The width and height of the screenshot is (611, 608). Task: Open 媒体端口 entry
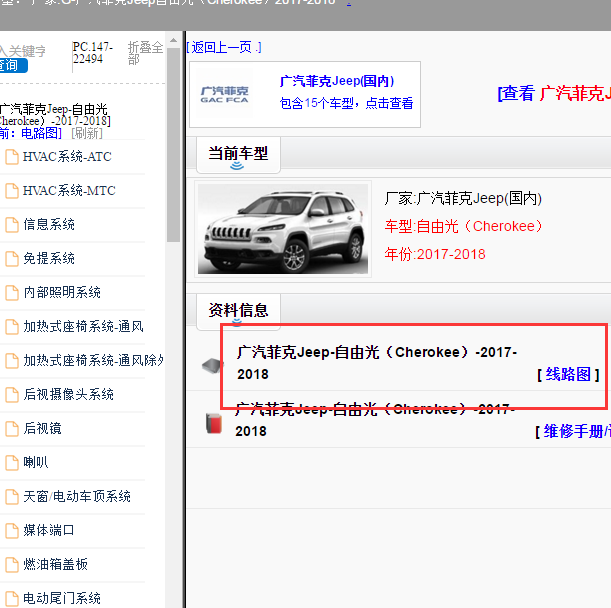pyautogui.click(x=48, y=530)
